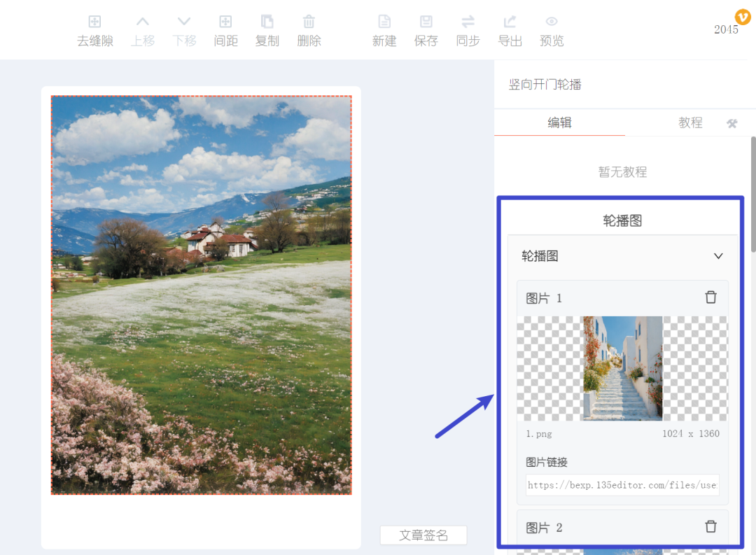
Task: Click the right panel vertical scrollbar
Action: point(753,195)
